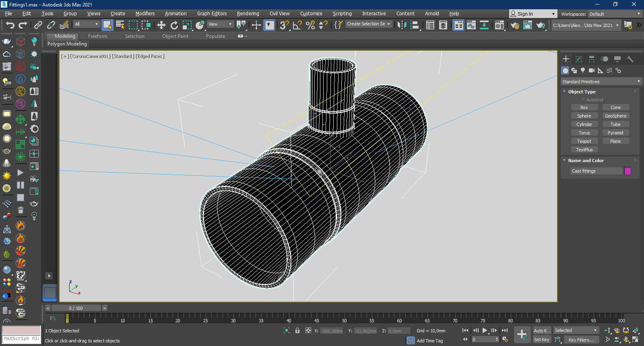Open Render Setup teapot-gear icon

coord(515,25)
